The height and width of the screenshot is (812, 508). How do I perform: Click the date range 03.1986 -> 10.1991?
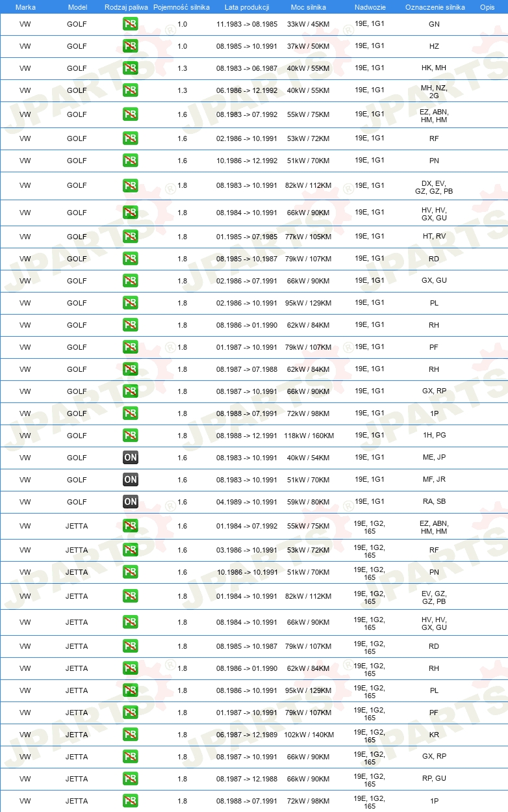pos(247,550)
